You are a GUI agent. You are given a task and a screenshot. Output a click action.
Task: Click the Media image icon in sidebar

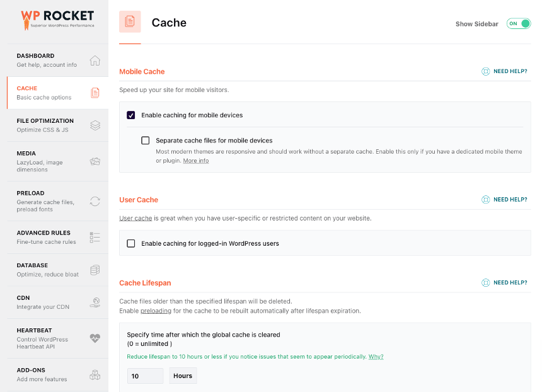tap(95, 161)
